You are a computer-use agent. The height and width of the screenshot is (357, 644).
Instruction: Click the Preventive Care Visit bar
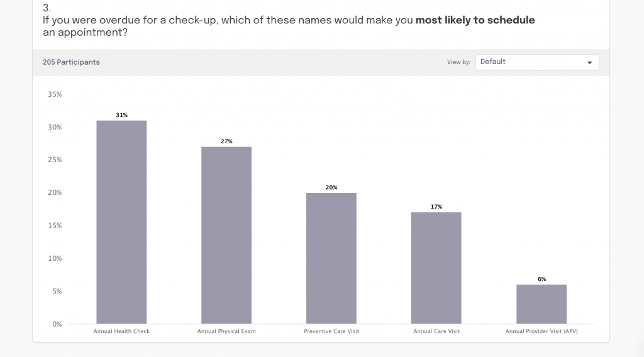point(331,258)
